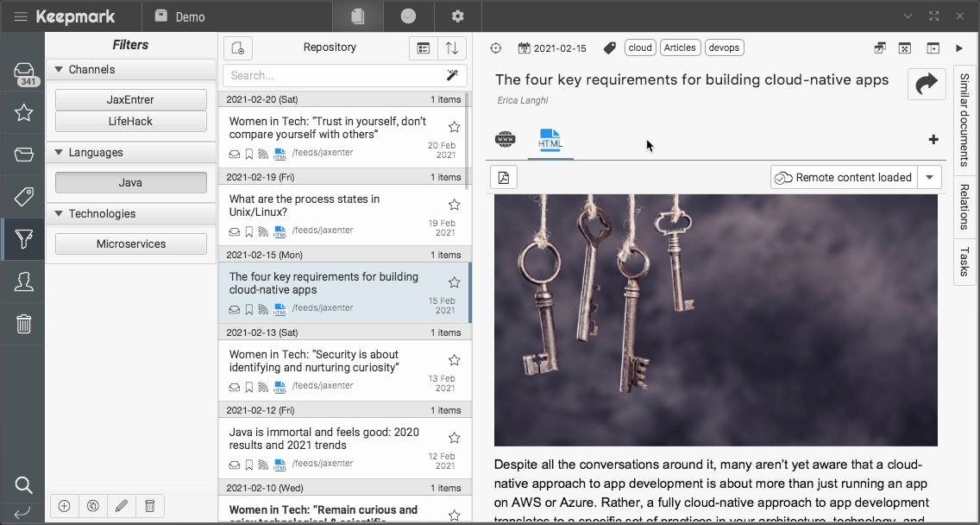Toggle the Microservices technology filter
Image resolution: width=980 pixels, height=525 pixels.
coord(130,244)
